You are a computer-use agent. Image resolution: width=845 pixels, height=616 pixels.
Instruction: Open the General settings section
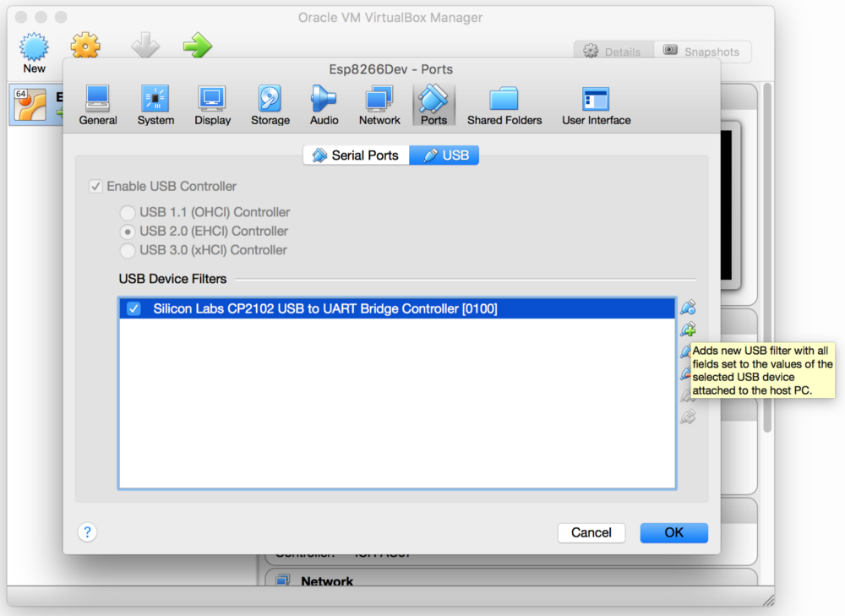[98, 105]
